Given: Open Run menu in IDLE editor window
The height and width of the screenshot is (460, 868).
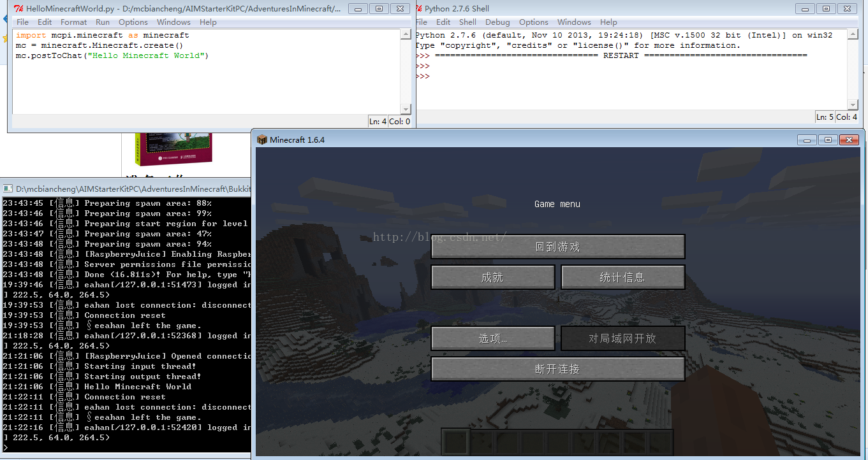Looking at the screenshot, I should pyautogui.click(x=103, y=22).
